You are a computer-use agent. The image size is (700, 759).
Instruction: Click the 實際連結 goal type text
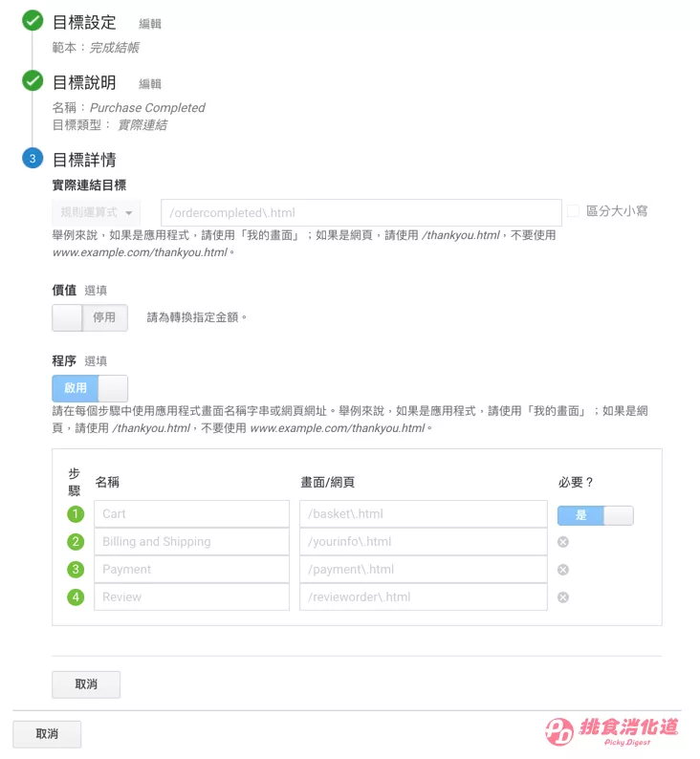click(142, 125)
